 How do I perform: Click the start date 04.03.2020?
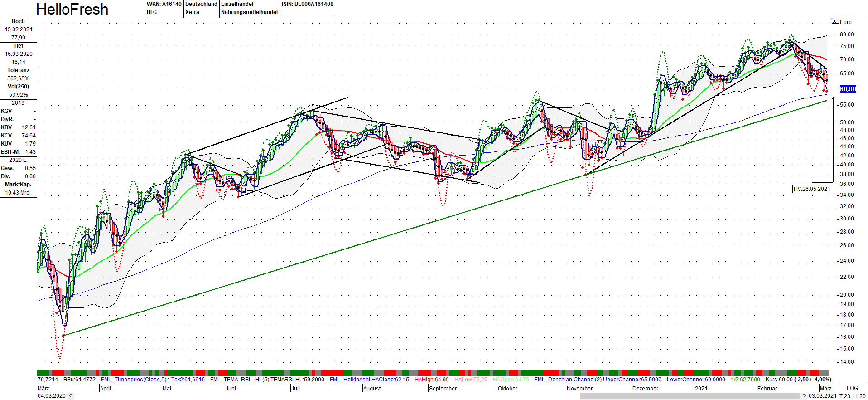click(x=52, y=396)
